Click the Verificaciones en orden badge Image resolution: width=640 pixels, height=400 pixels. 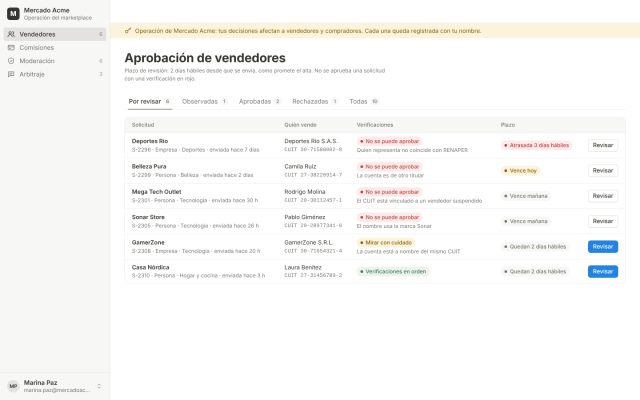(393, 271)
